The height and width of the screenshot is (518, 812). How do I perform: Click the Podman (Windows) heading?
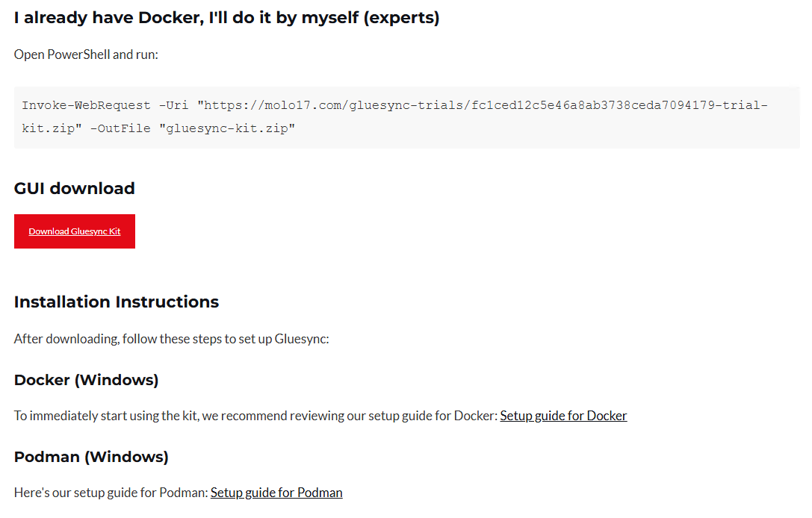(x=91, y=457)
